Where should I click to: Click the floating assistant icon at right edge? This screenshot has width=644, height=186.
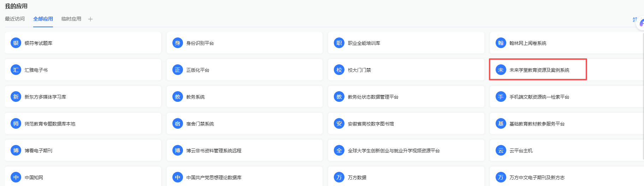point(641,23)
